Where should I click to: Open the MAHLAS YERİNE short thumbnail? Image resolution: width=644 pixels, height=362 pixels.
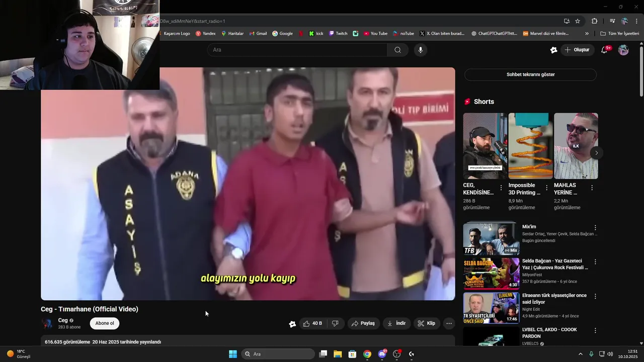click(576, 146)
